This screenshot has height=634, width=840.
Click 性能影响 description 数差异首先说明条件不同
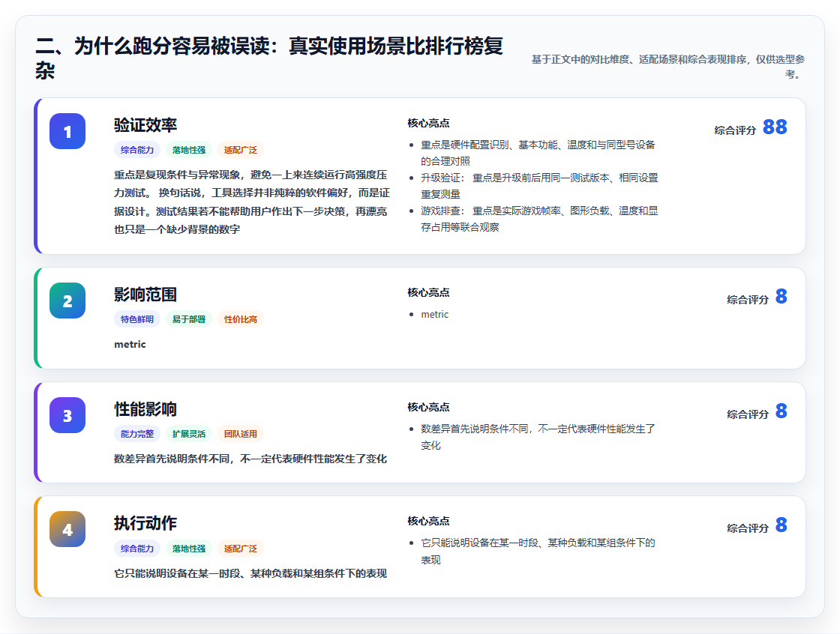[250, 459]
